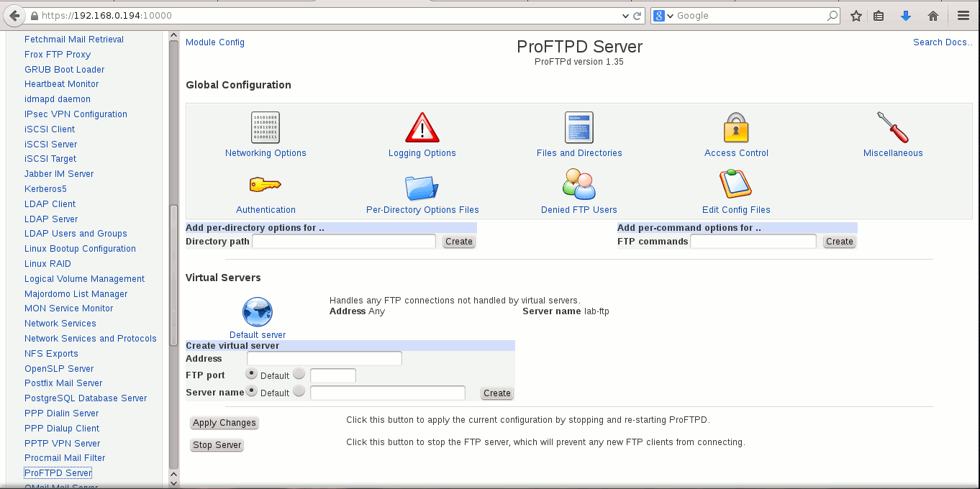Click the browser back arrow button

[14, 15]
